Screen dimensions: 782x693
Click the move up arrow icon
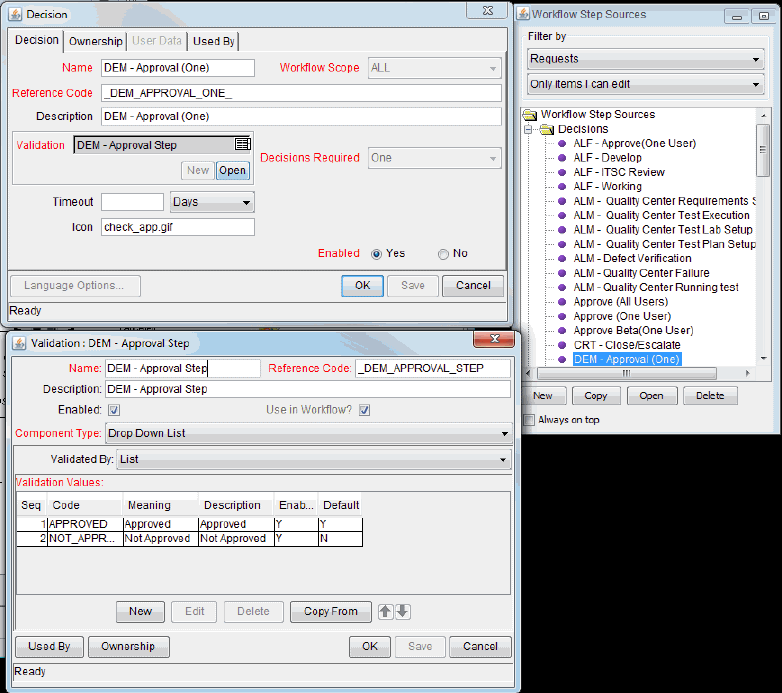click(385, 611)
